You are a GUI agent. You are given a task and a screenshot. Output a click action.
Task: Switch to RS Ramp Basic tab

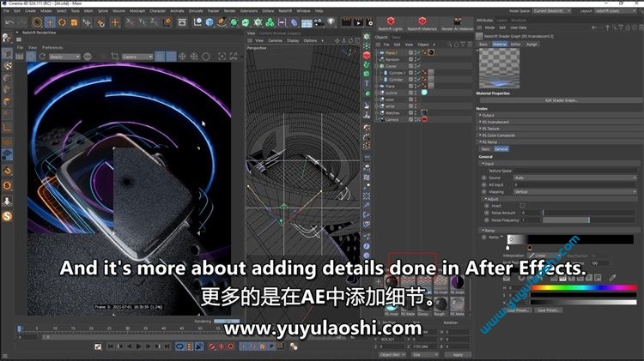tap(485, 149)
